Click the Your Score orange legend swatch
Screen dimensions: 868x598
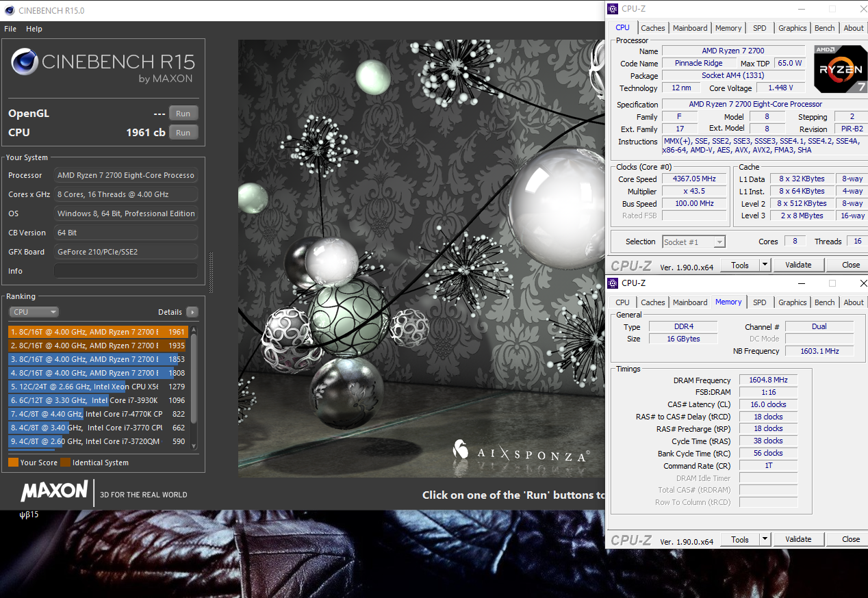click(13, 463)
